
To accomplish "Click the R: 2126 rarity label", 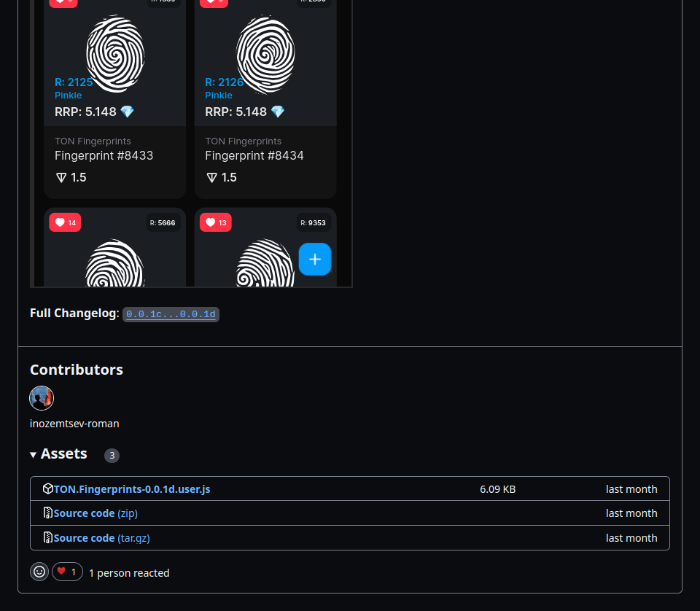I will tap(224, 82).
